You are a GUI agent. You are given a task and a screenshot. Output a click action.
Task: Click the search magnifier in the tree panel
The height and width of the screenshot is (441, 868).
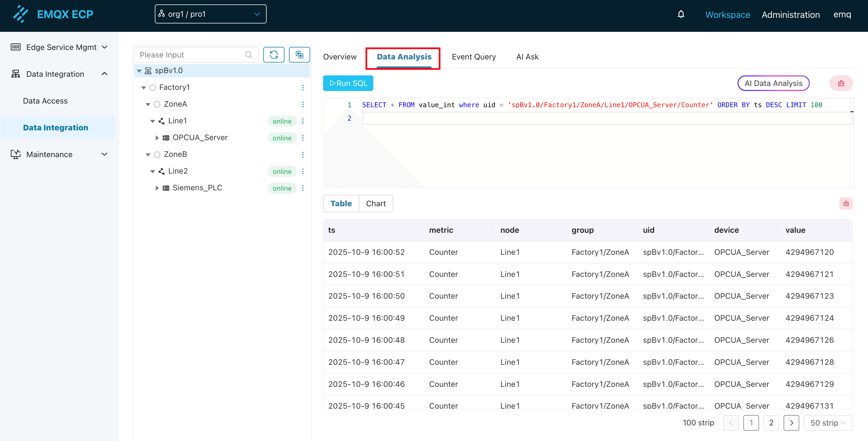(249, 54)
